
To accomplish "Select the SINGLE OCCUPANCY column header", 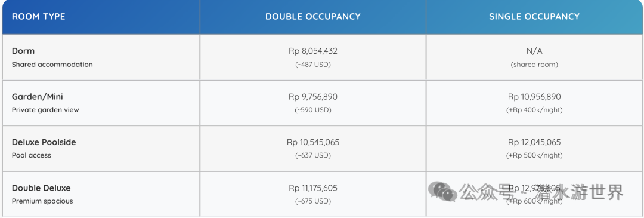I will pos(534,17).
